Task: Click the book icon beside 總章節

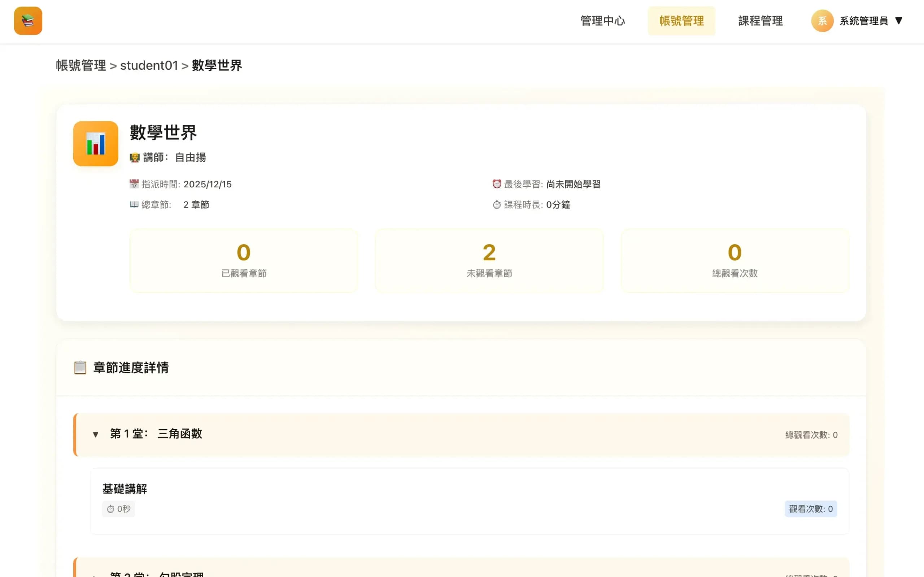Action: [x=133, y=204]
